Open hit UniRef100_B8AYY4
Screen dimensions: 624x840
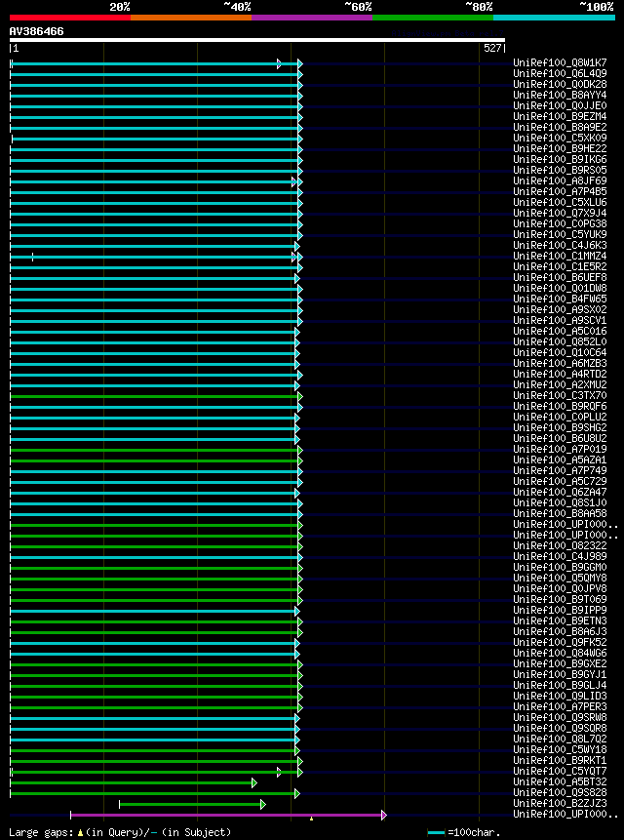point(560,95)
